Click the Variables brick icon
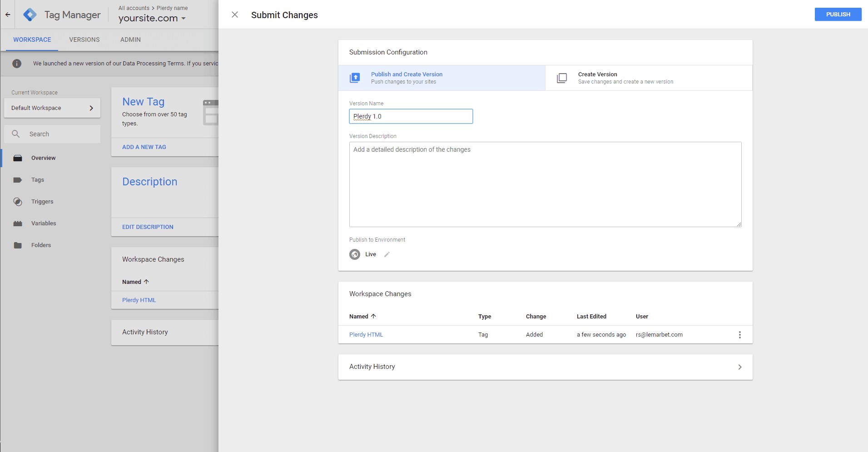This screenshot has height=452, width=868. coord(18,224)
